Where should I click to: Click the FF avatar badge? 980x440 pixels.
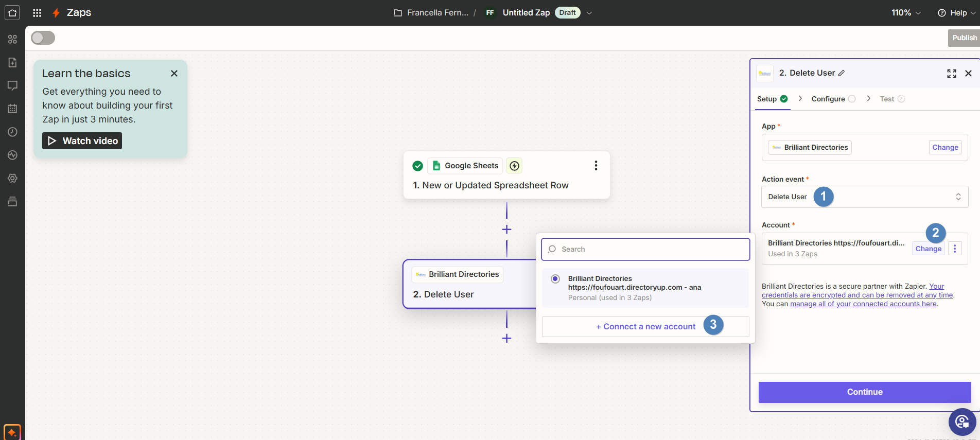pyautogui.click(x=490, y=13)
